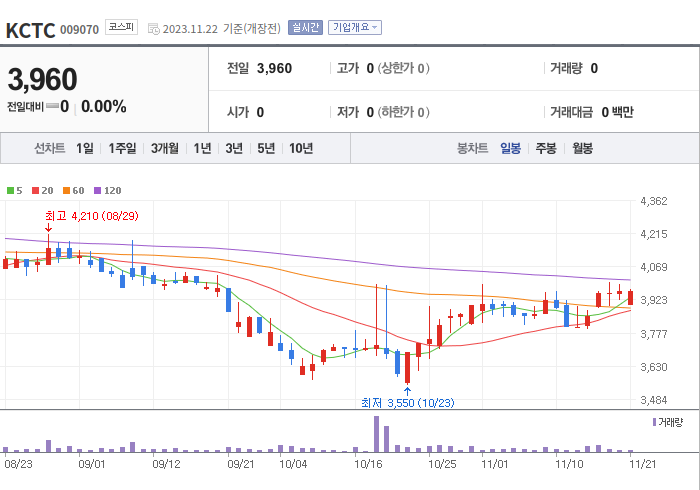Click the KCTC stock name heading
The height and width of the screenshot is (490, 700).
(x=30, y=30)
